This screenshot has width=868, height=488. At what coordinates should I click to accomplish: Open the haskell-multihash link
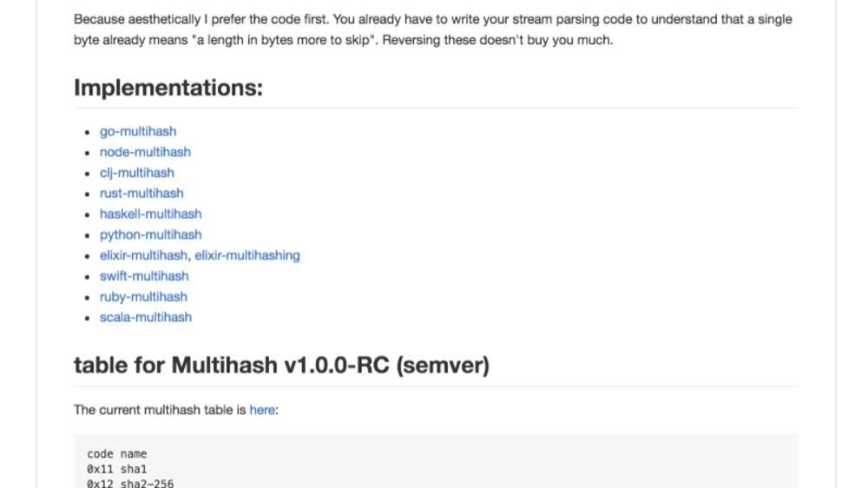pos(150,214)
